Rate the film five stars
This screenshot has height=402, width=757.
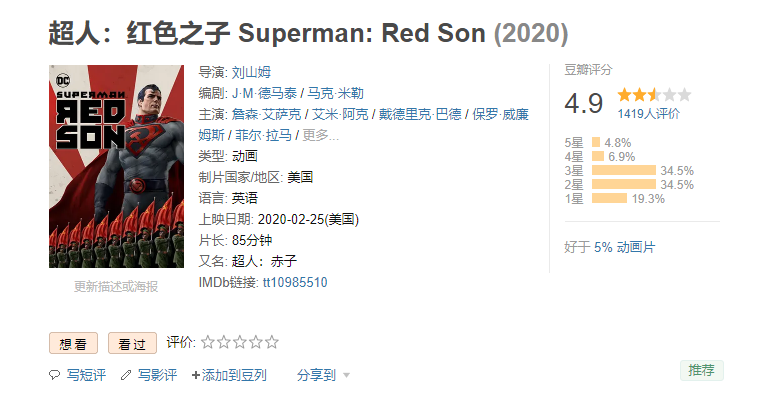click(272, 342)
